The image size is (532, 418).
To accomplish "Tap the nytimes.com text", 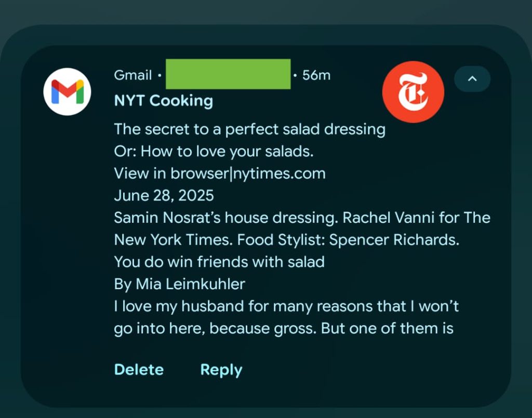I will (x=280, y=173).
